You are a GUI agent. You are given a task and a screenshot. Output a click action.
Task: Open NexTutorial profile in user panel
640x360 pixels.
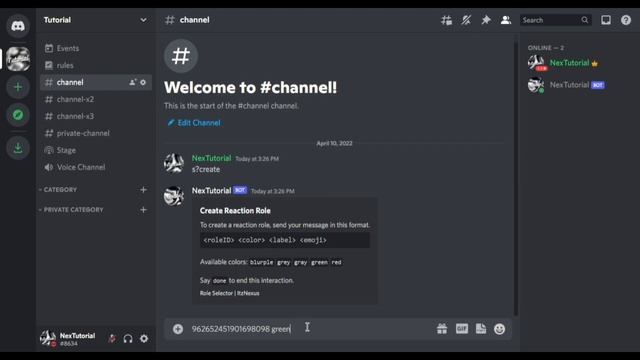tap(68, 339)
